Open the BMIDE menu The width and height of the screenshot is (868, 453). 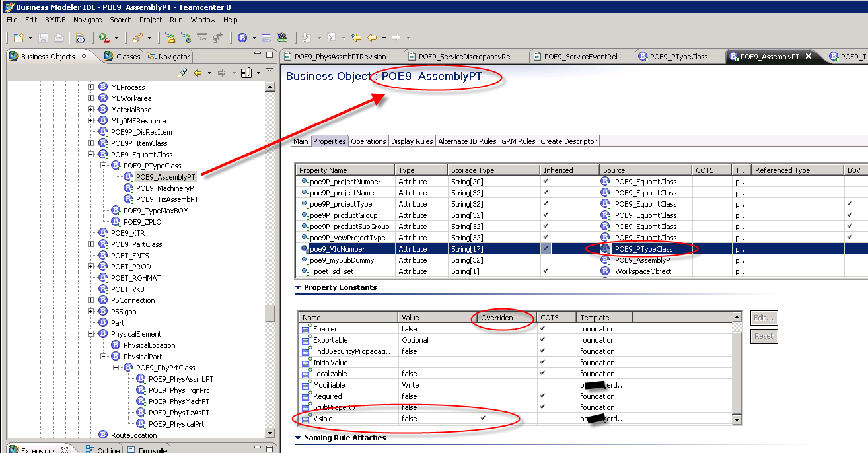click(x=55, y=20)
